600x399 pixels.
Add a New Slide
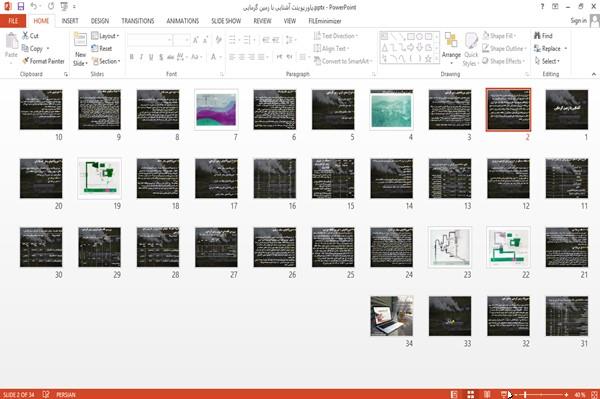coord(80,49)
